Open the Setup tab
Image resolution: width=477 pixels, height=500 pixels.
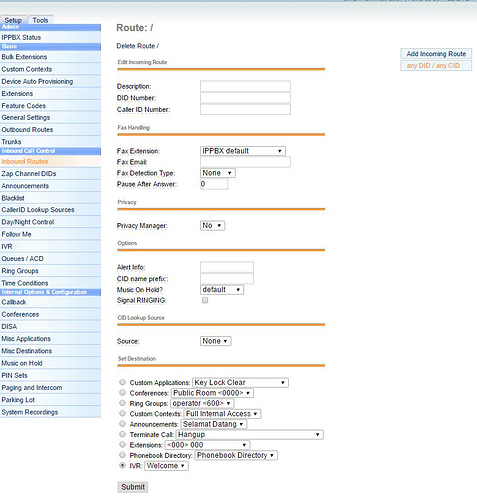point(13,20)
